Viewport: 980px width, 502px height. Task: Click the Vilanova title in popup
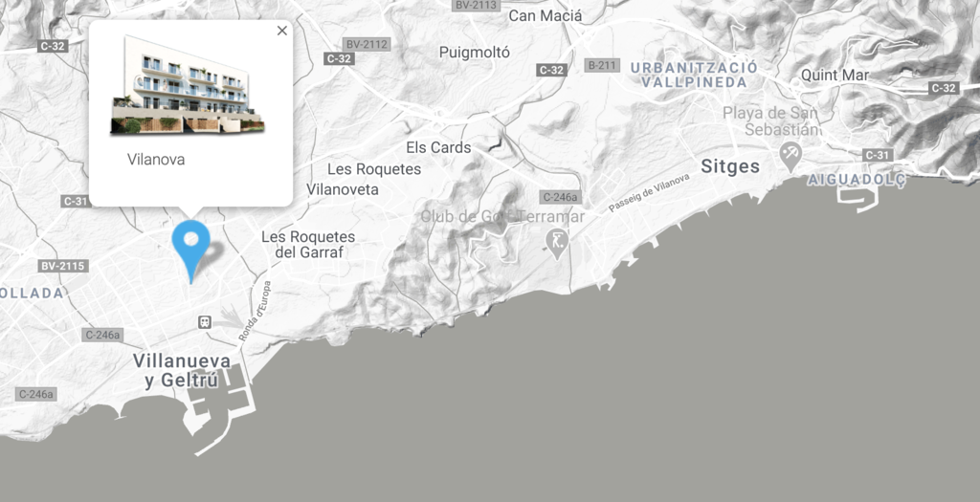(156, 160)
